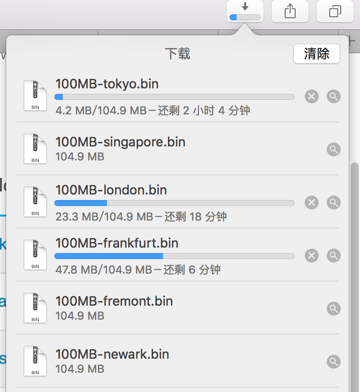Click the 清除 clear button
Image resolution: width=360 pixels, height=392 pixels.
[317, 54]
